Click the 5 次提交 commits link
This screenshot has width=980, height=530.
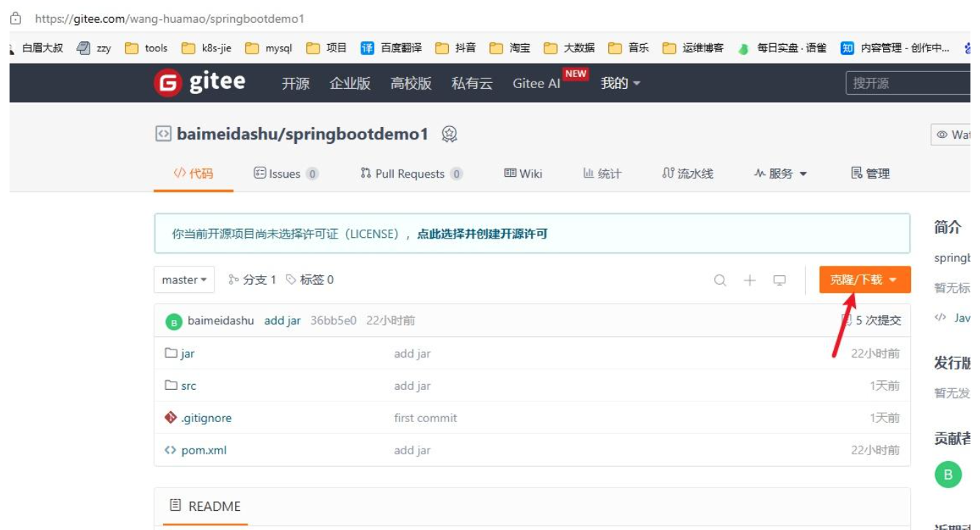[x=871, y=321]
